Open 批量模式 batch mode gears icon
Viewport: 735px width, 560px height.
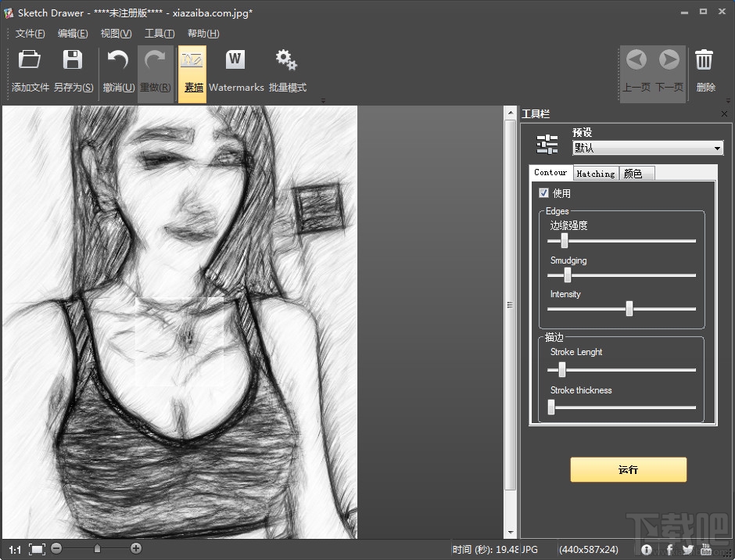(x=287, y=60)
